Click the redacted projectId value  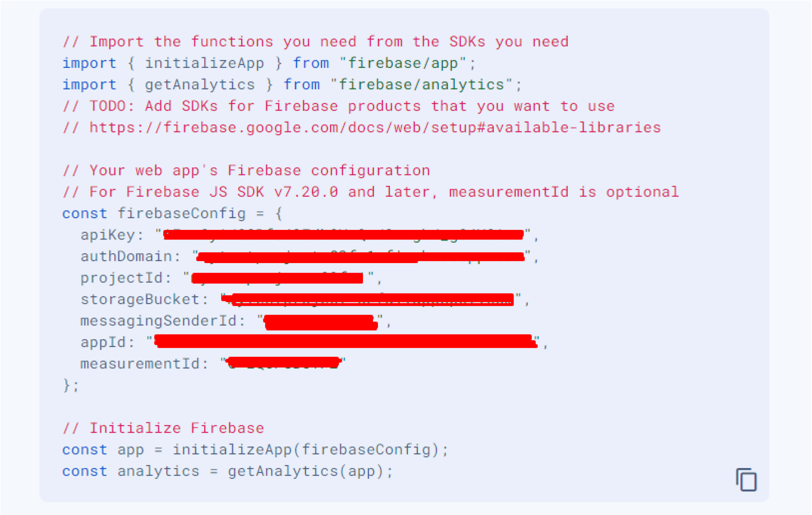pyautogui.click(x=277, y=278)
